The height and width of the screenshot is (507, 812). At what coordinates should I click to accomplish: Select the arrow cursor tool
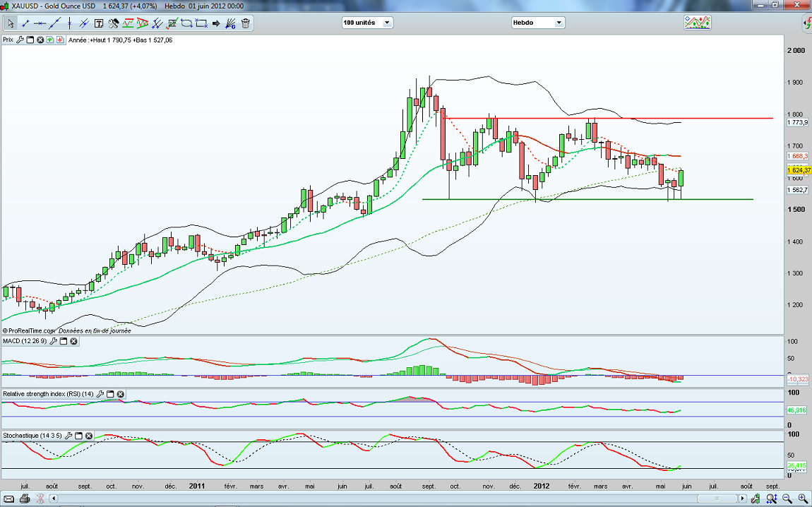(x=11, y=23)
